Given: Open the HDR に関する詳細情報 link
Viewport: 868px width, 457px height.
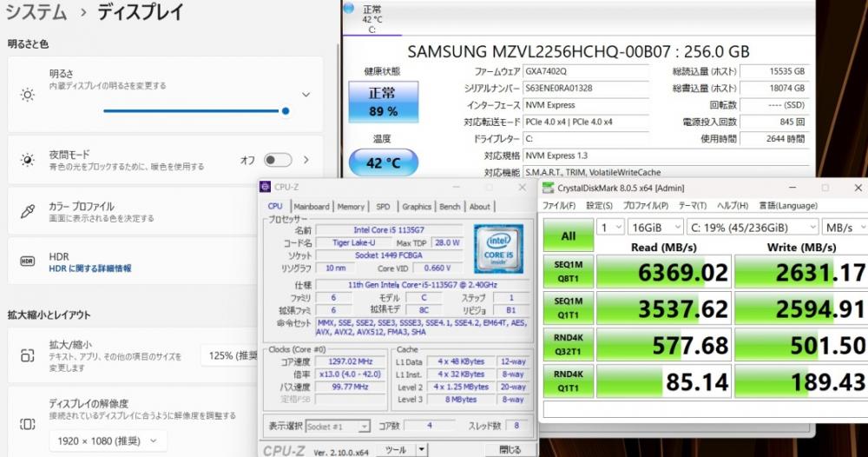Looking at the screenshot, I should pyautogui.click(x=90, y=268).
